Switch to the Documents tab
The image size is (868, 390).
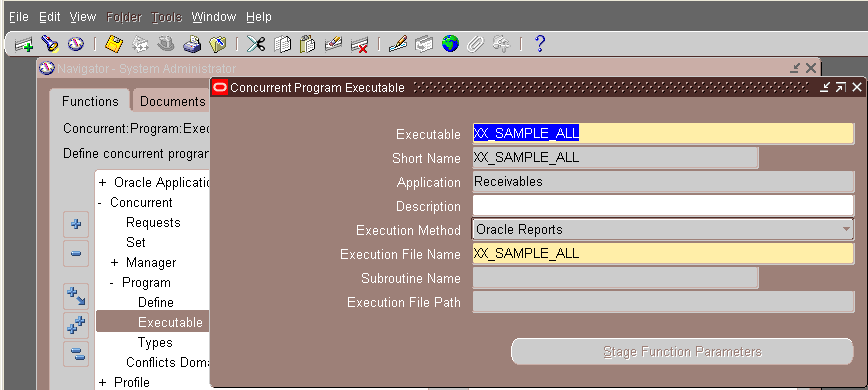[172, 101]
